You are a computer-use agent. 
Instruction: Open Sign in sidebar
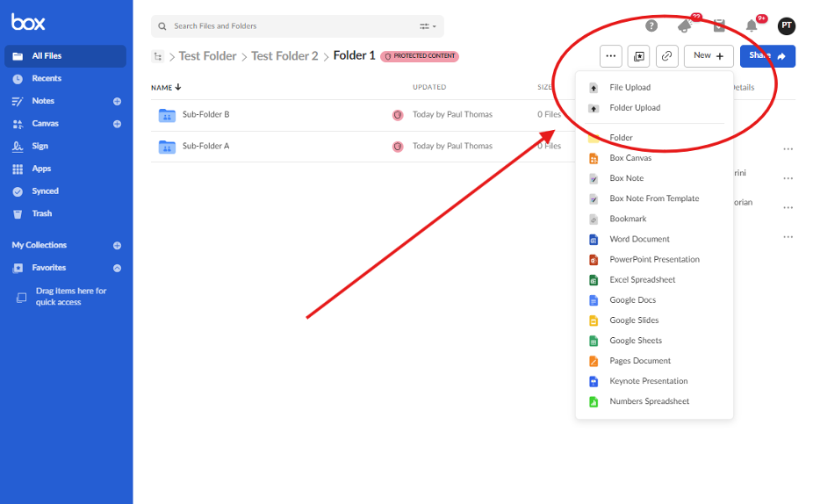click(x=40, y=147)
